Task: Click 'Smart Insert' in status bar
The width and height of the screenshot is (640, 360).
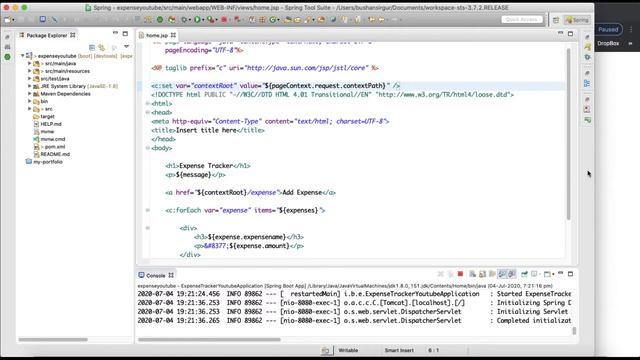Action: tap(399, 350)
